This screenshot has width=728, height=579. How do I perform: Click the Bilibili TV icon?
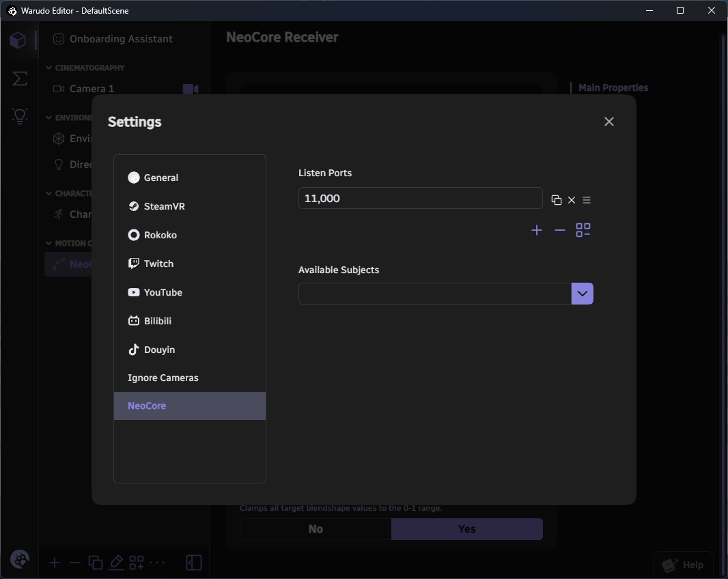click(x=134, y=320)
